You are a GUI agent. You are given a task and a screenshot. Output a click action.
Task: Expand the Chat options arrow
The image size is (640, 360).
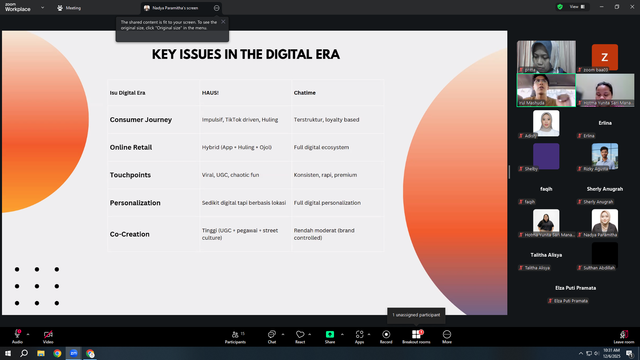pyautogui.click(x=283, y=334)
